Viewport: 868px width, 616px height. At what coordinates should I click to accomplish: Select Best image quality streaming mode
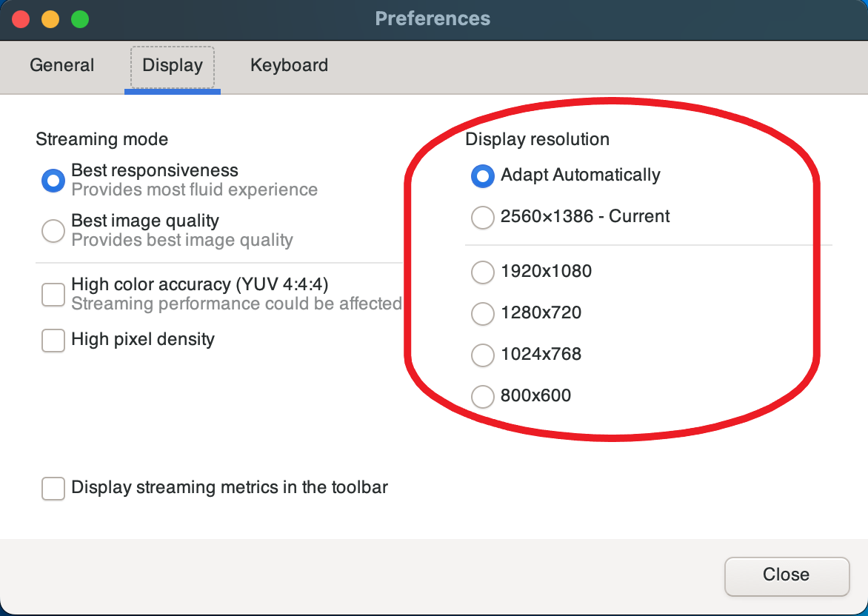pos(53,230)
